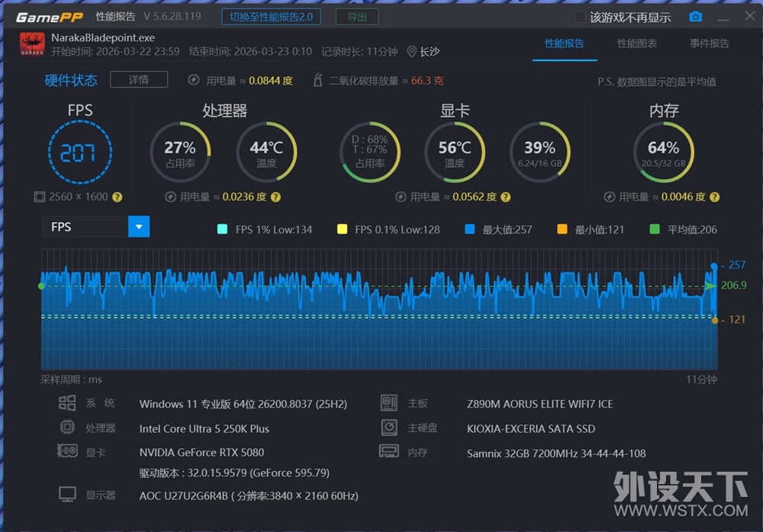Click the help icon beside processor power 0.0236 度
The width and height of the screenshot is (763, 532).
tap(275, 197)
